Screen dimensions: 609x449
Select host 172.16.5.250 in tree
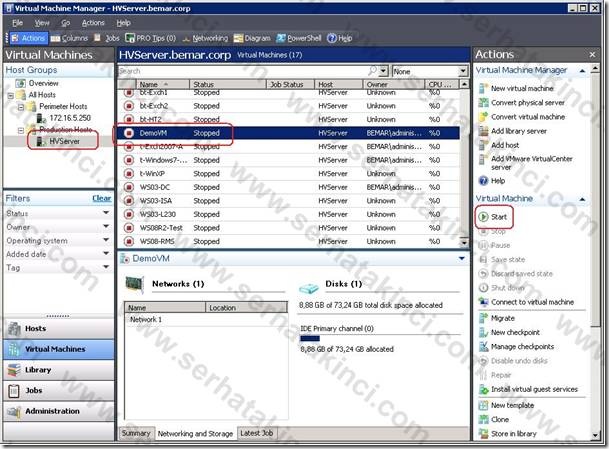pos(64,118)
